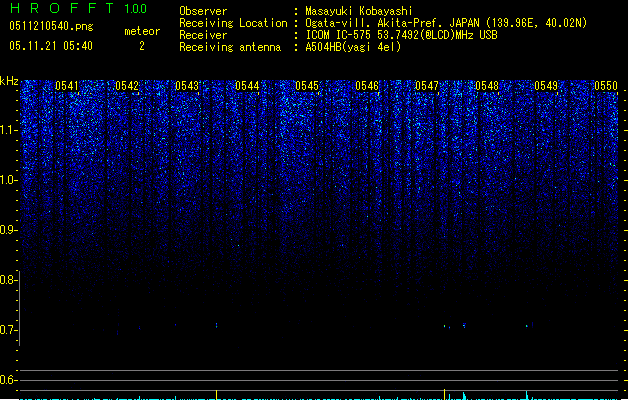Click the Observer field label

click(x=203, y=11)
